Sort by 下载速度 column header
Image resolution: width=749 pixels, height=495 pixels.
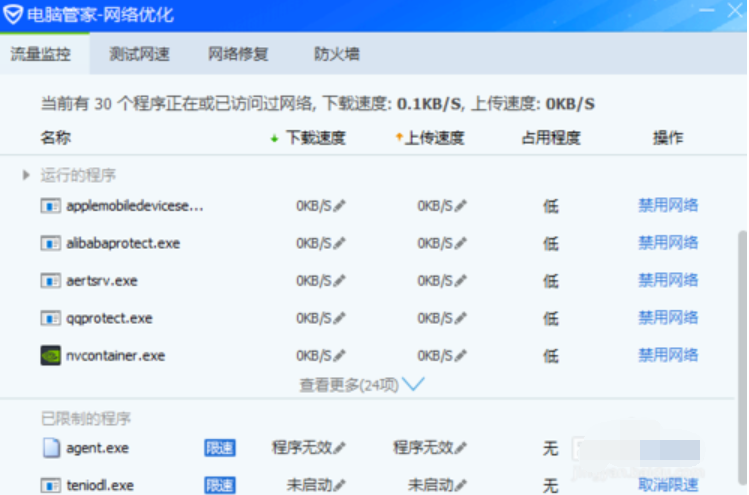314,138
